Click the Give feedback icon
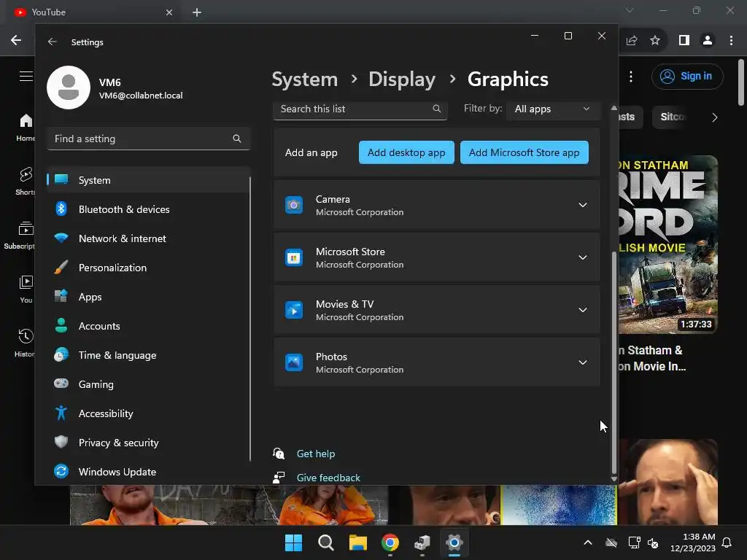747x560 pixels. coord(279,477)
